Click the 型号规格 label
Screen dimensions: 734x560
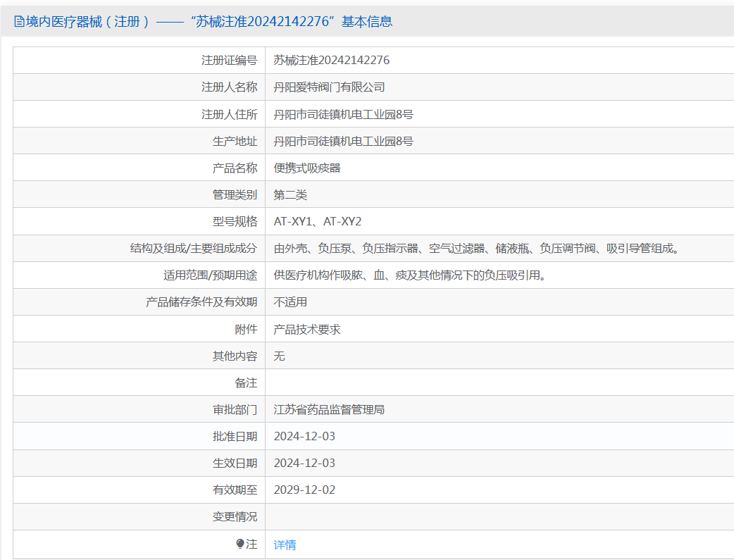coord(235,221)
